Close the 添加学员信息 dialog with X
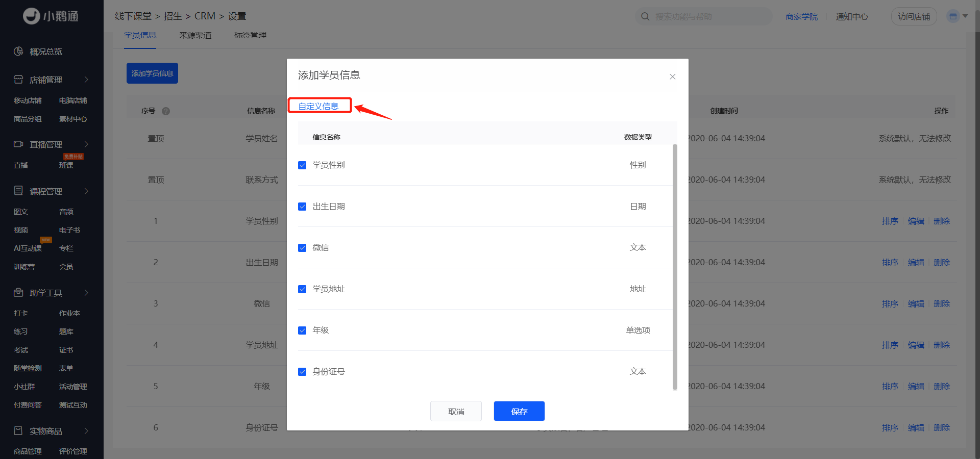The width and height of the screenshot is (980, 459). click(x=673, y=76)
